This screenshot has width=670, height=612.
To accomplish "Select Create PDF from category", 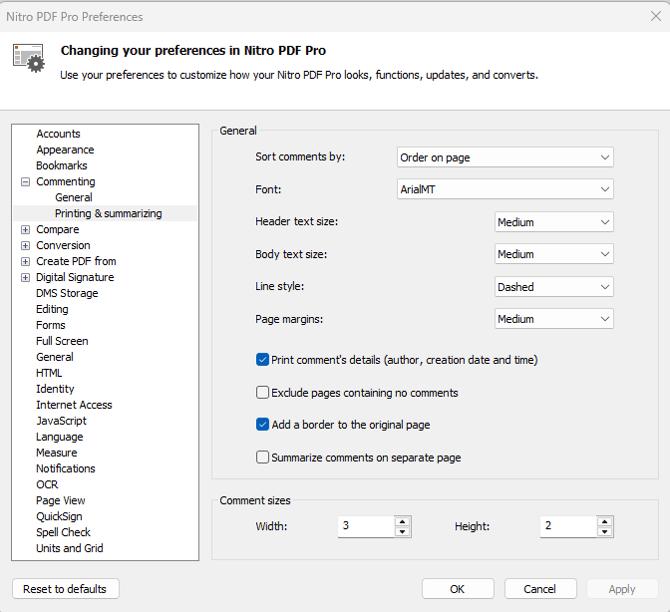I will click(76, 261).
